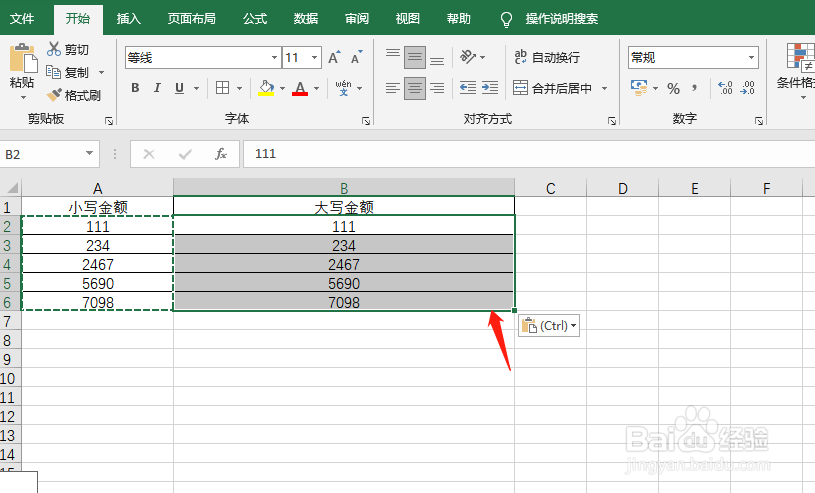This screenshot has width=815, height=493.
Task: Expand fill color dropdown arrow
Action: (x=282, y=88)
